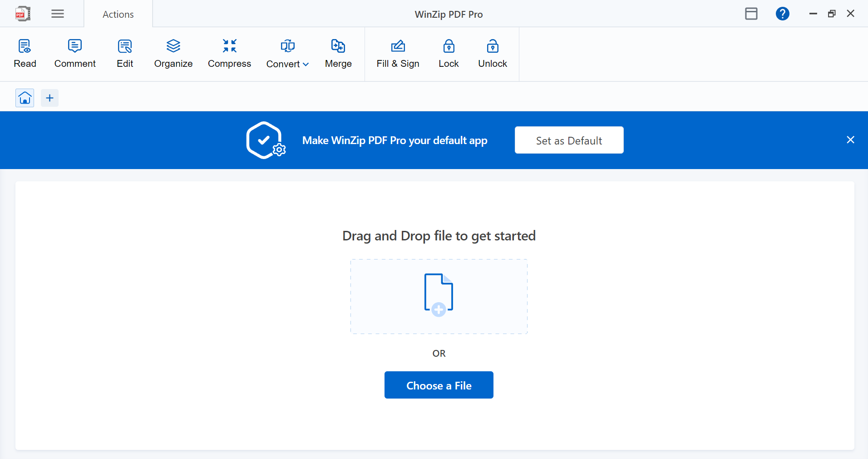Click the Choose a File button
Image resolution: width=868 pixels, height=459 pixels.
coord(439,385)
